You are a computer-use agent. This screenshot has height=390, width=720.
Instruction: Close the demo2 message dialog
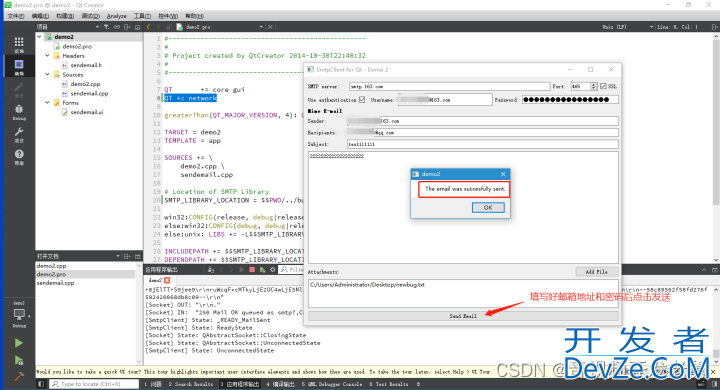click(503, 174)
